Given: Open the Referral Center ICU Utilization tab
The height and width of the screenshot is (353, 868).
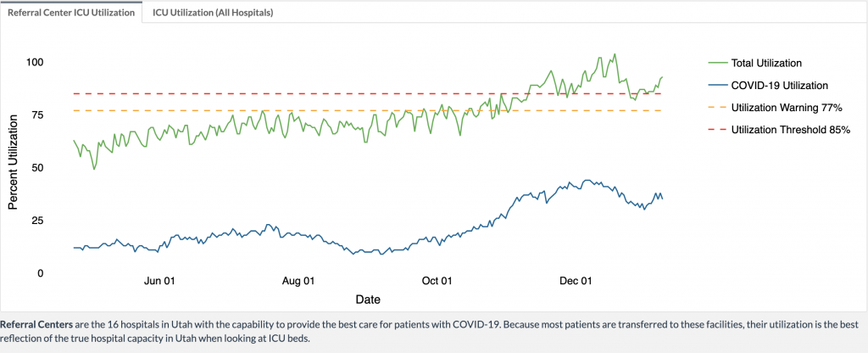Looking at the screenshot, I should (x=71, y=14).
